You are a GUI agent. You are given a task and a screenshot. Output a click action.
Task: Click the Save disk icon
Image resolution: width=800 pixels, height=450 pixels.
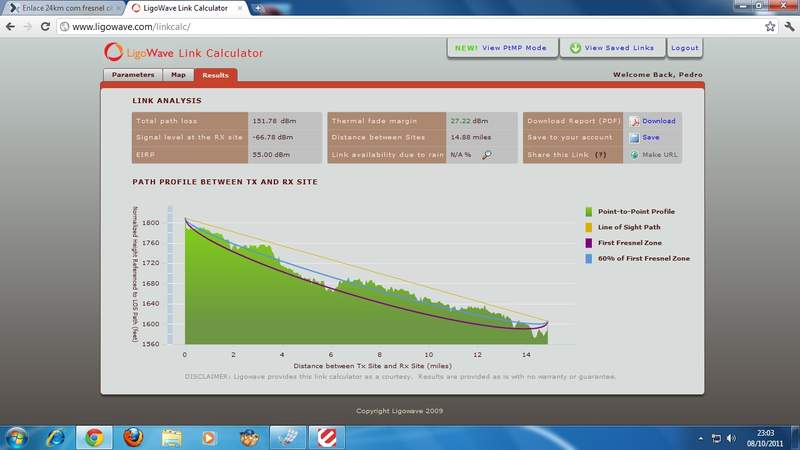click(x=634, y=138)
